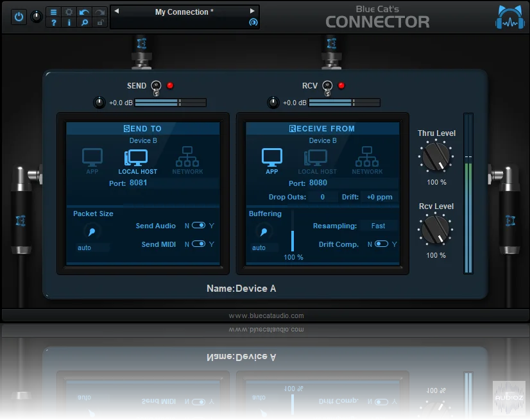
Task: Open the www.bluecataudio.com link
Action: (266, 315)
